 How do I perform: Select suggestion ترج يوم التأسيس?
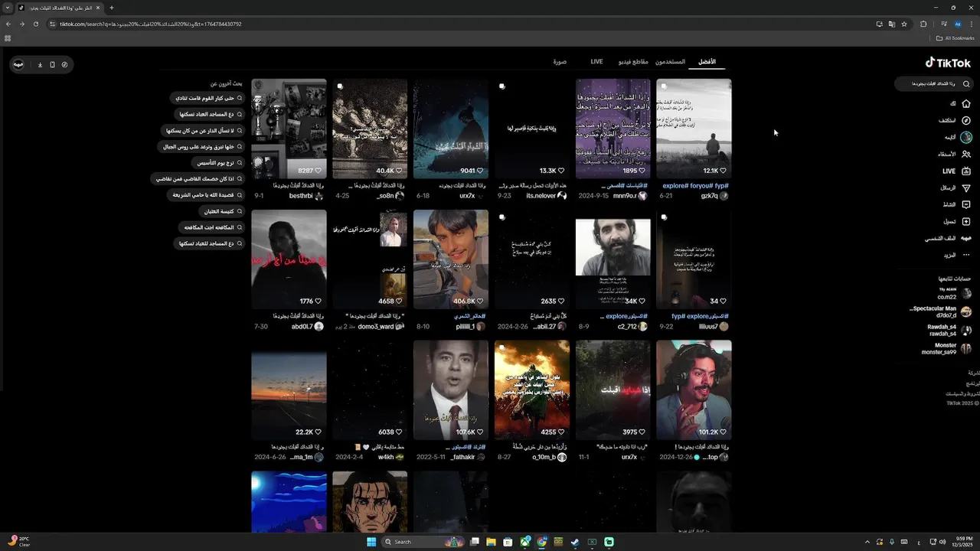coord(218,162)
